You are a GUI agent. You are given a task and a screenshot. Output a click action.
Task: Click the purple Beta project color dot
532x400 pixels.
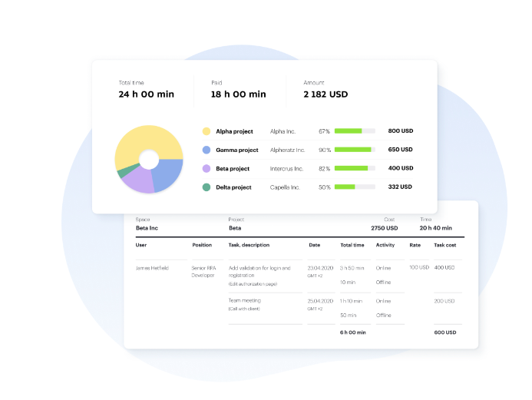coord(207,169)
